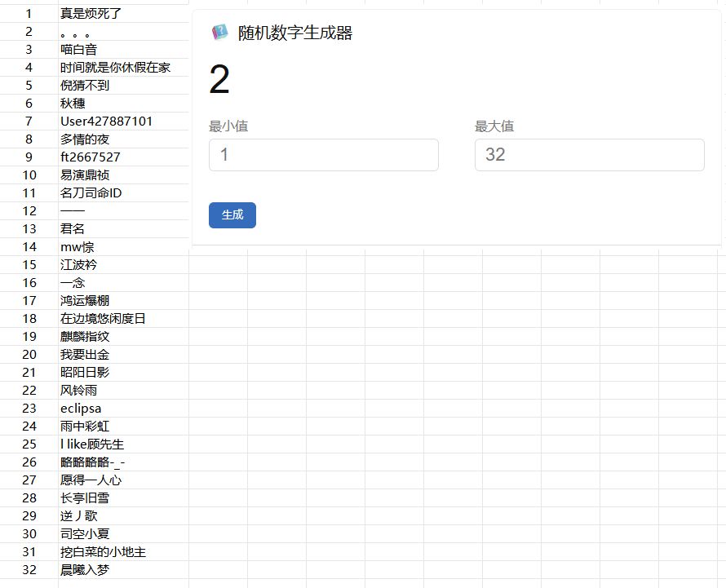726x588 pixels.
Task: Click the 生成 generate button
Action: click(x=232, y=215)
